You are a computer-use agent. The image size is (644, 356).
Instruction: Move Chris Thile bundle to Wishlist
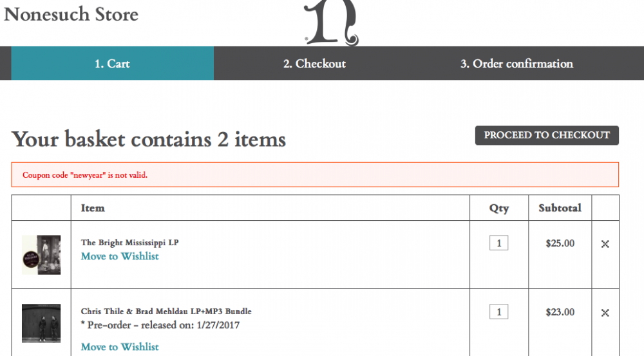pyautogui.click(x=120, y=347)
